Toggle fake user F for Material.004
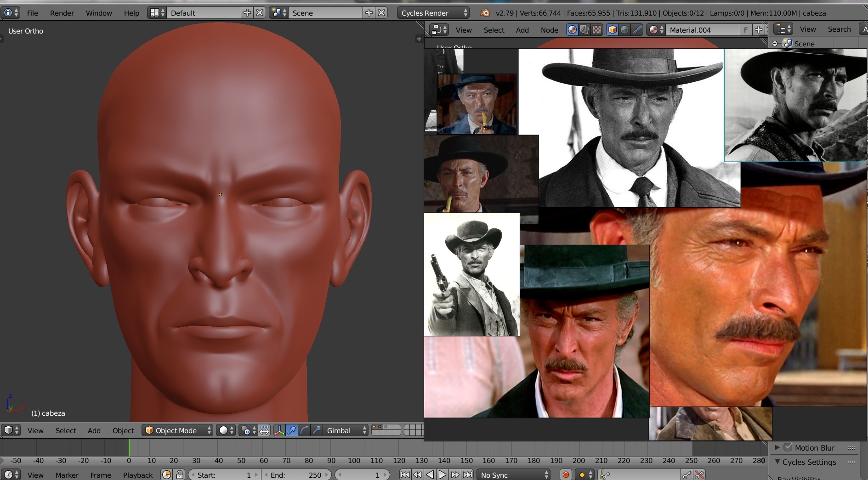 tap(746, 30)
